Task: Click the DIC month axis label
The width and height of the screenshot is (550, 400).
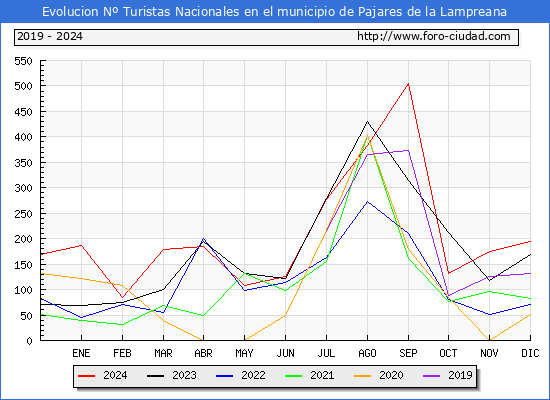Action: (530, 353)
